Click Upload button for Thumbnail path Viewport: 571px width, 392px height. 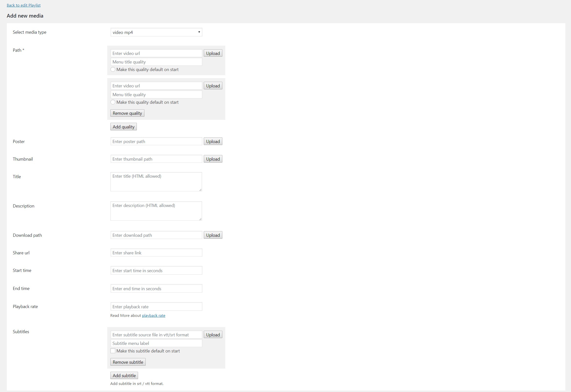click(213, 159)
